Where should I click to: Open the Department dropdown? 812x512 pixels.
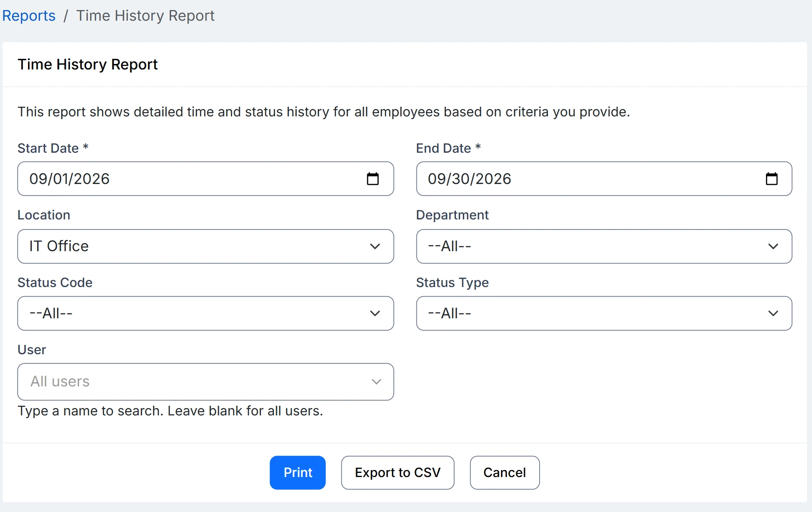(x=604, y=246)
